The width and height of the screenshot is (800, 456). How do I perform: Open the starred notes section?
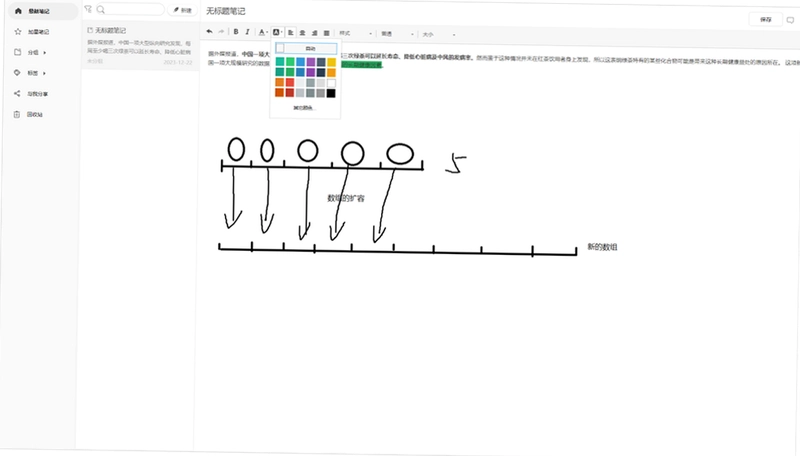(32, 32)
